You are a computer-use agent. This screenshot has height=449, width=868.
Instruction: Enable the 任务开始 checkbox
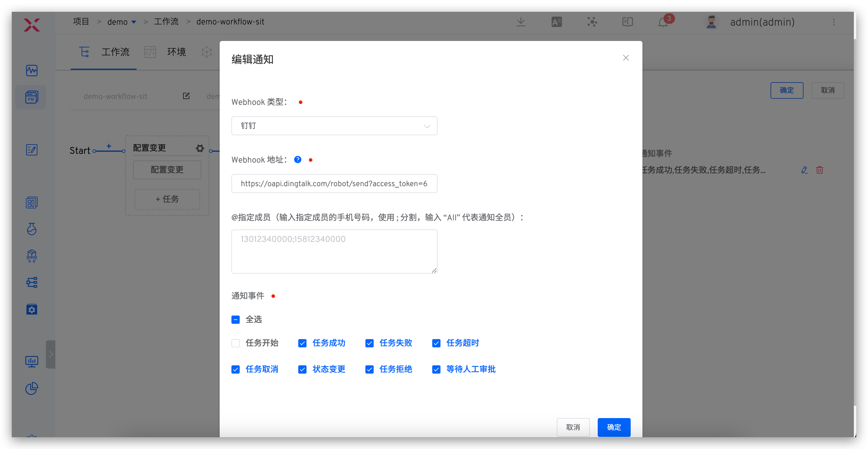(236, 343)
